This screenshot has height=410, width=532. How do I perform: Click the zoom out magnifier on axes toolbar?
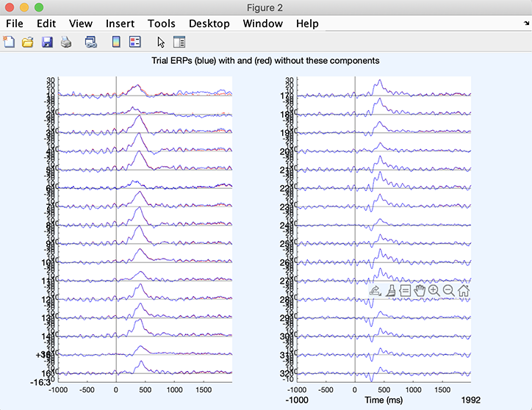point(449,290)
